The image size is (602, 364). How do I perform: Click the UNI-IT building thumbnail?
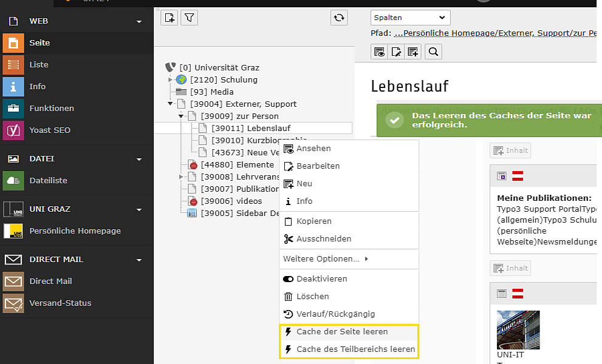click(x=518, y=330)
